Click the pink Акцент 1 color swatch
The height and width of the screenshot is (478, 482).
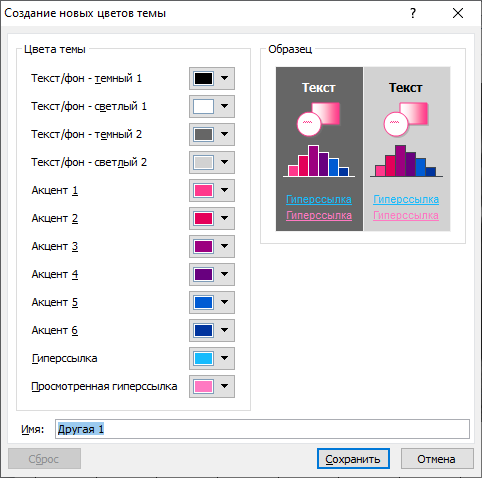(203, 191)
